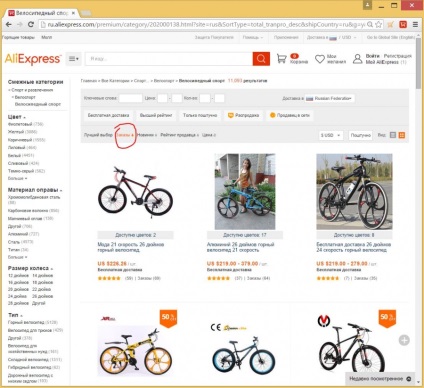
Task: Sort by Цена price
Action: pyautogui.click(x=209, y=135)
